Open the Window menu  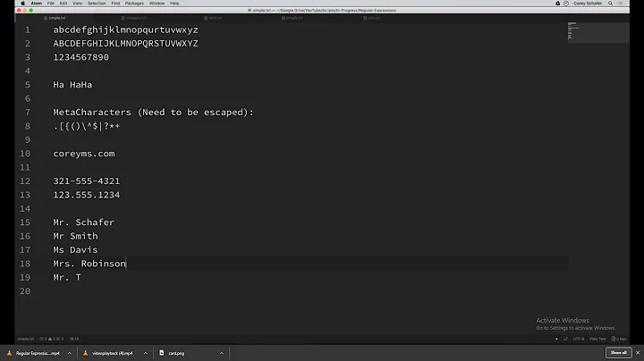pos(157,4)
